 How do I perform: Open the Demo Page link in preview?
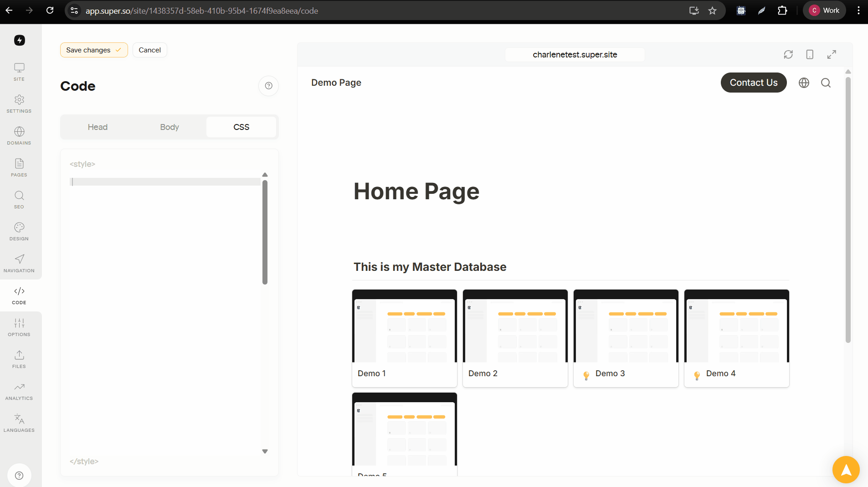(336, 83)
